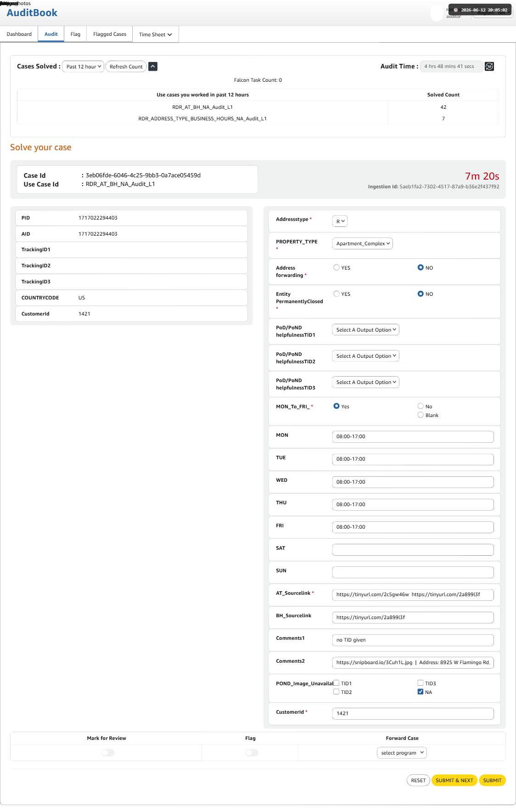This screenshot has width=516, height=812.
Task: Select Yes for MON_To_FRI_
Action: pyautogui.click(x=337, y=406)
